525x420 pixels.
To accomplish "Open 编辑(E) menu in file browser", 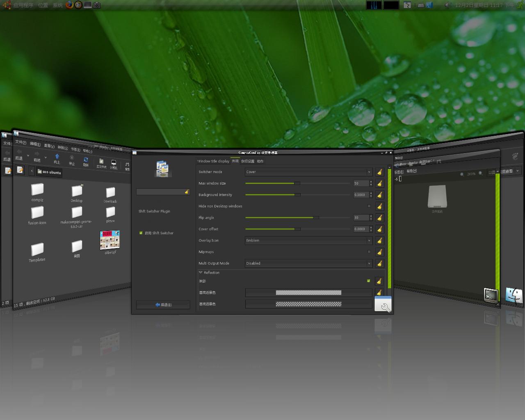I will coord(35,144).
